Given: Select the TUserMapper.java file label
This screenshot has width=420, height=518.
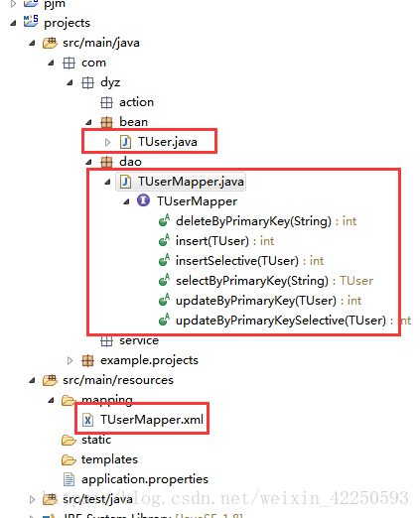Looking at the screenshot, I should pyautogui.click(x=191, y=182).
